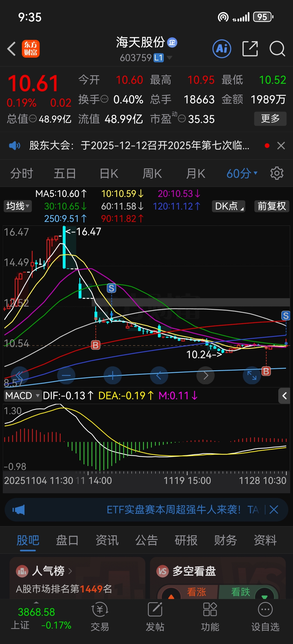Viewport: 293px width, 644px height.
Task: Switch to 周K chart tab
Action: point(152,173)
